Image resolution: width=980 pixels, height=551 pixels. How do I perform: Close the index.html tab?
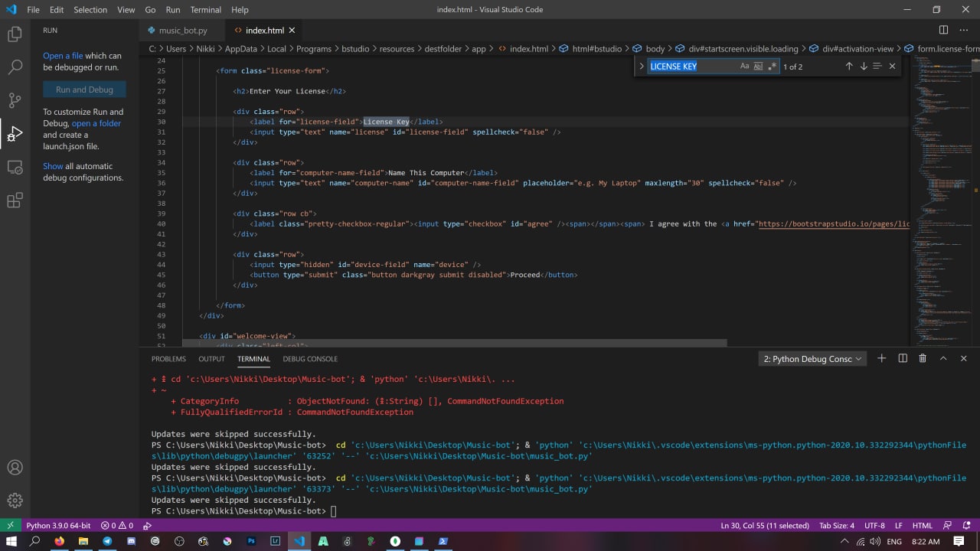coord(292,31)
